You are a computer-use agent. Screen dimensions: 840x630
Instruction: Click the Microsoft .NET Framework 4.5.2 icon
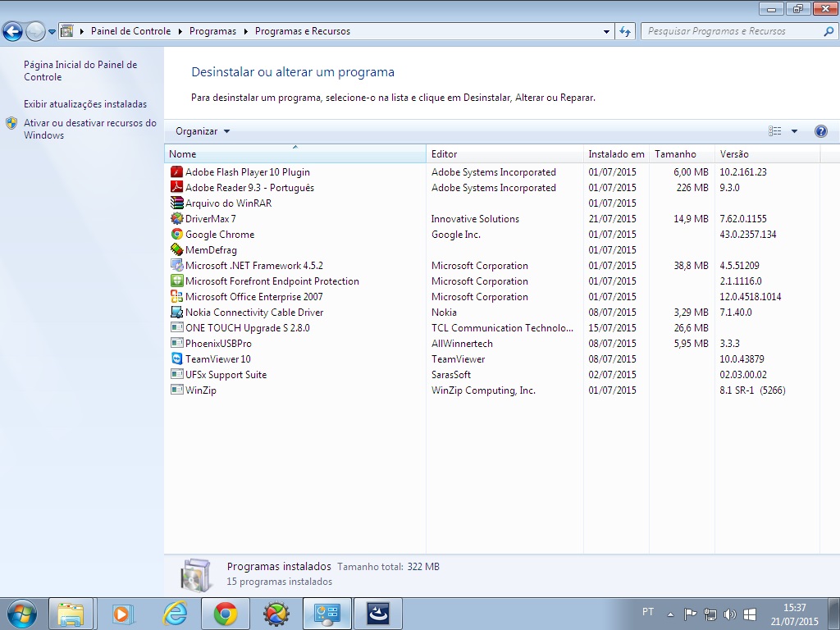click(x=177, y=265)
